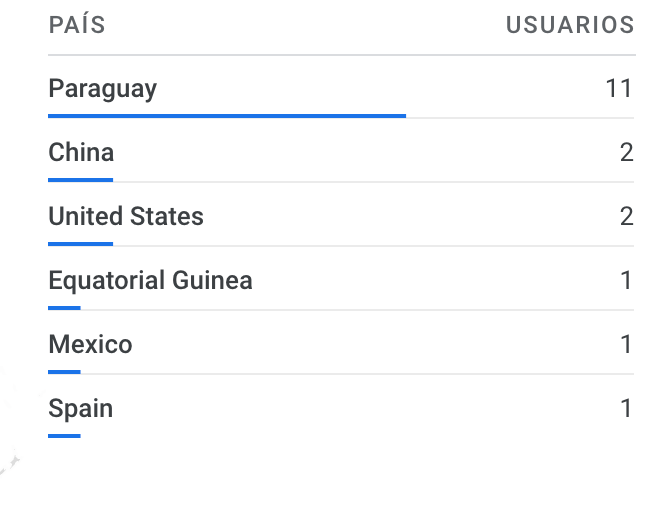
Task: Click the short bar under Equatorial Guinea
Action: point(64,308)
